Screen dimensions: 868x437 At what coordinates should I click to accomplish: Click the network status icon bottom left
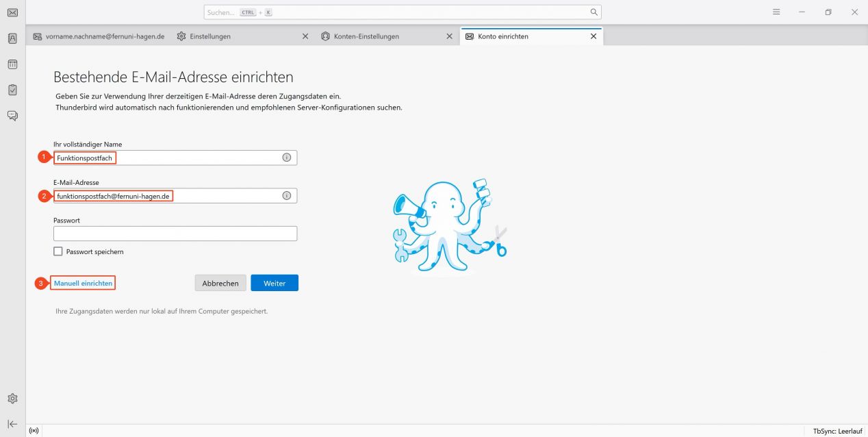click(34, 430)
